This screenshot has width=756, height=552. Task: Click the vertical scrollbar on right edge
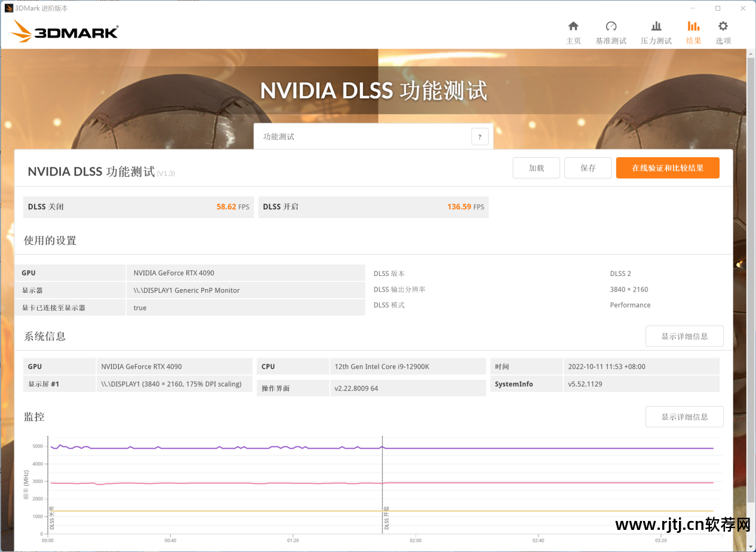coord(751,281)
